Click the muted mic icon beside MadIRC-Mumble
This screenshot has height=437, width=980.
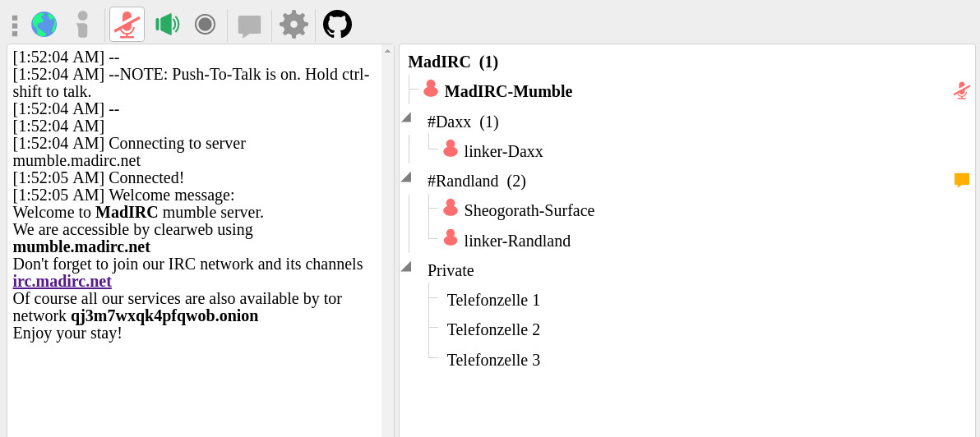962,91
